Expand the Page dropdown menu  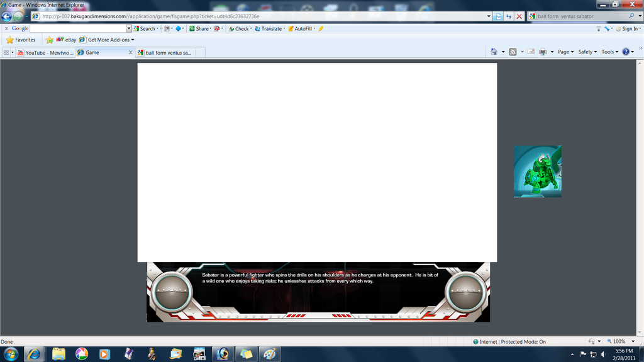[565, 52]
